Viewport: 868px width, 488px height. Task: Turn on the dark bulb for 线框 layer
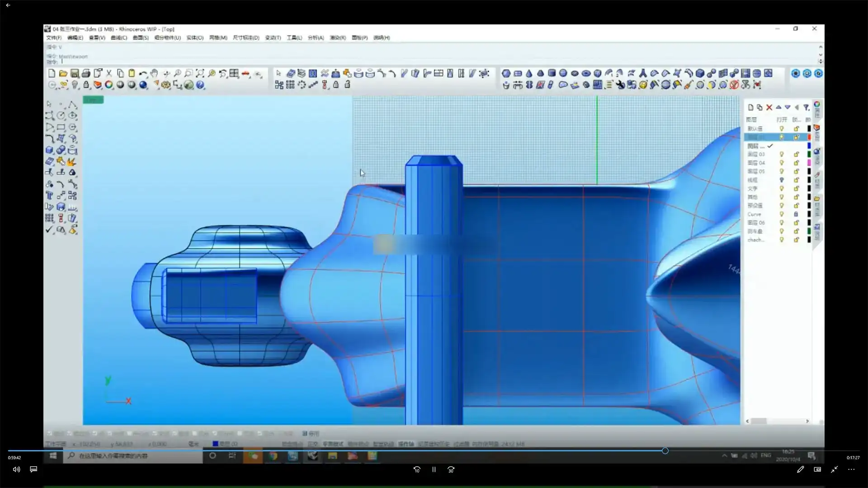782,180
